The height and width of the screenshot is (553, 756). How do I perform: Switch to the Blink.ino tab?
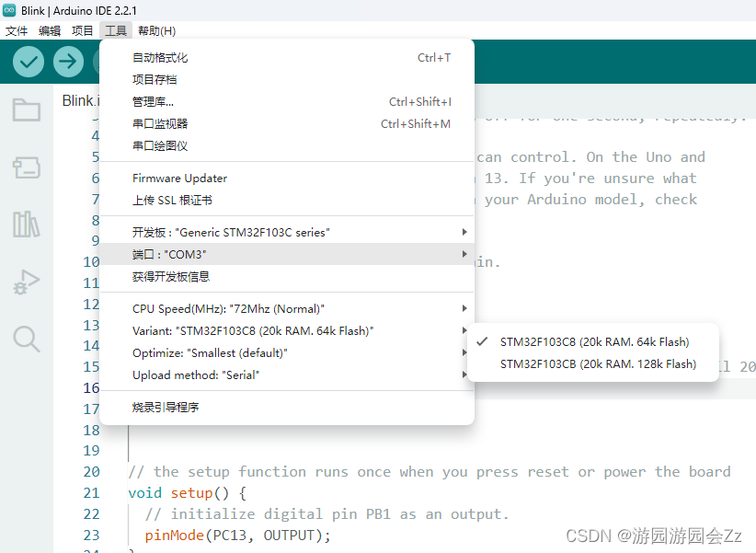tap(81, 100)
